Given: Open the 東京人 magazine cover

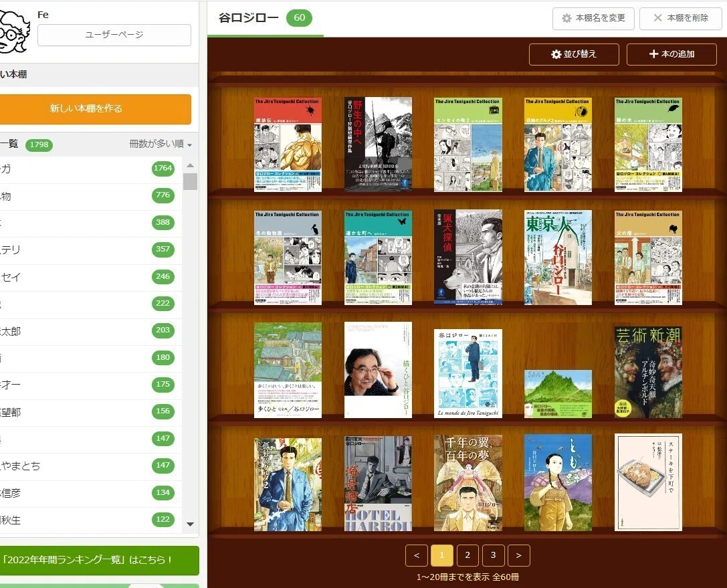Looking at the screenshot, I should 558,258.
